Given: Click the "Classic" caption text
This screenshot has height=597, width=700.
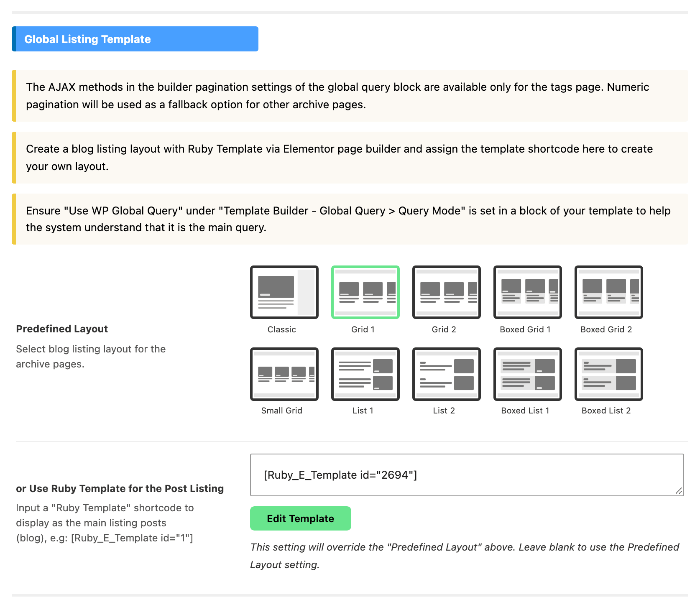Looking at the screenshot, I should pos(282,329).
